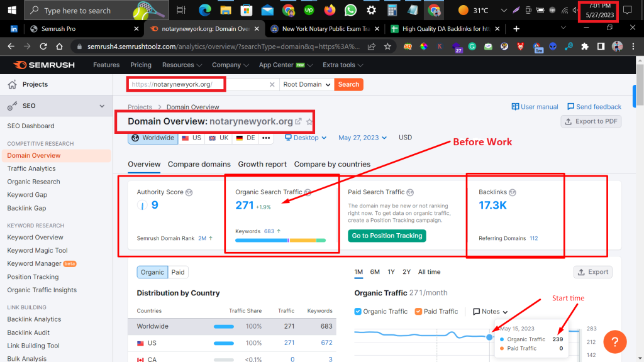Viewport: 644px width, 362px height.
Task: Click the Projects home icon in sidebar
Action: (13, 85)
